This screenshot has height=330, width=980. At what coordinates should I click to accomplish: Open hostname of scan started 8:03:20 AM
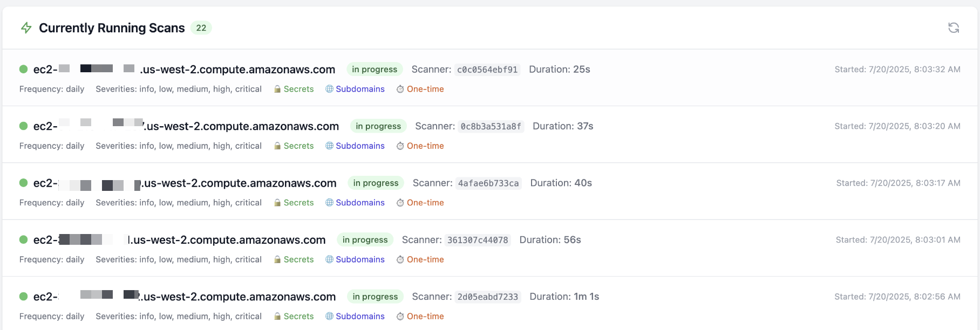186,126
